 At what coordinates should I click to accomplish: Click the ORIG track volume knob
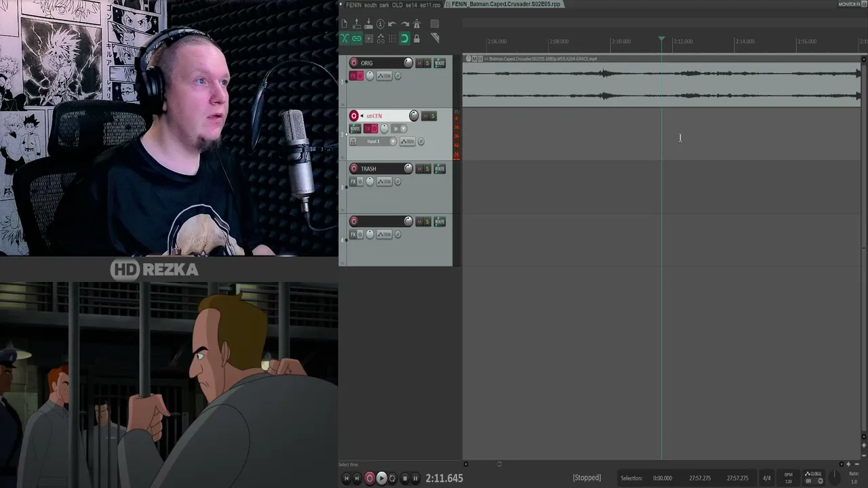pyautogui.click(x=408, y=63)
